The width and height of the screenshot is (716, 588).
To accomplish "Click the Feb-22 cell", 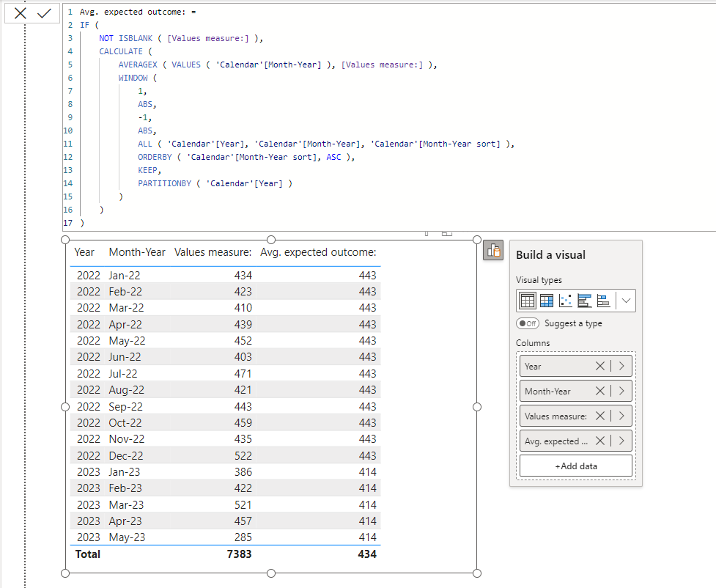I will [125, 292].
